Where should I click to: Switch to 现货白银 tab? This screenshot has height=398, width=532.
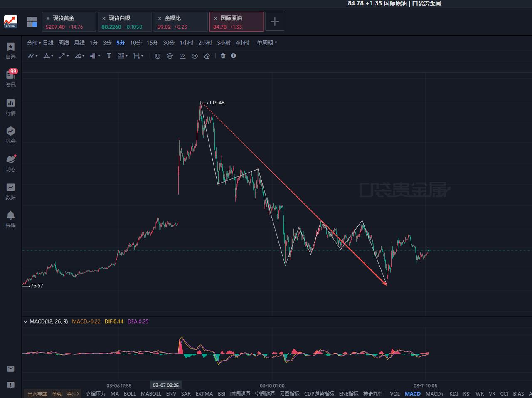[124, 22]
